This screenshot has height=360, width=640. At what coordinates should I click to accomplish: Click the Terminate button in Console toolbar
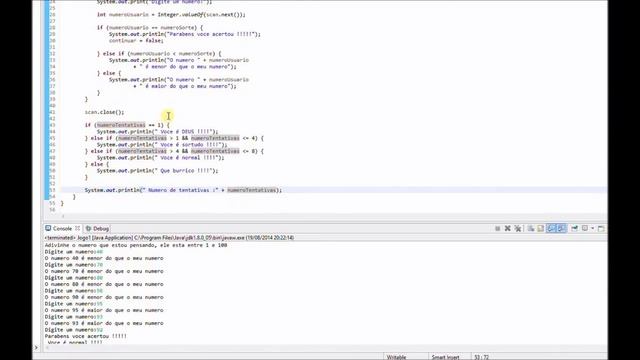pos(498,229)
